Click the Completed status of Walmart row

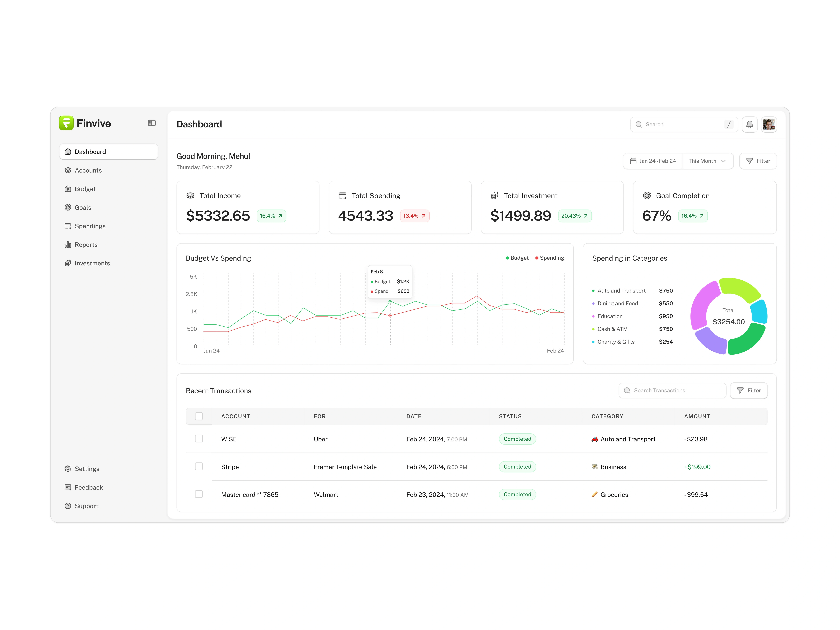(517, 494)
